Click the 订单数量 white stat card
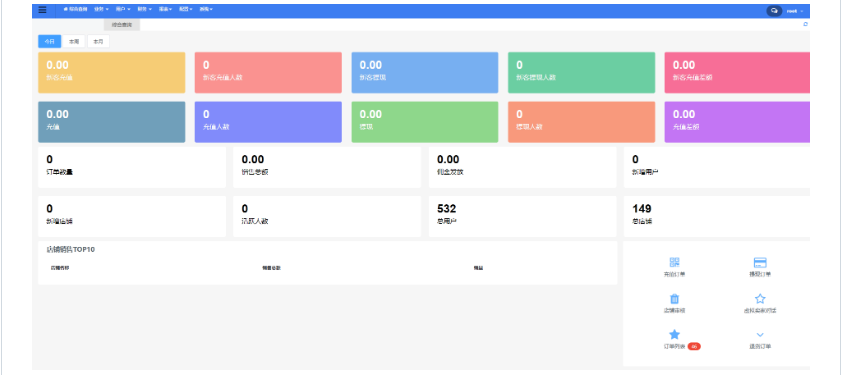Screen dimensions: 844x375 132,167
